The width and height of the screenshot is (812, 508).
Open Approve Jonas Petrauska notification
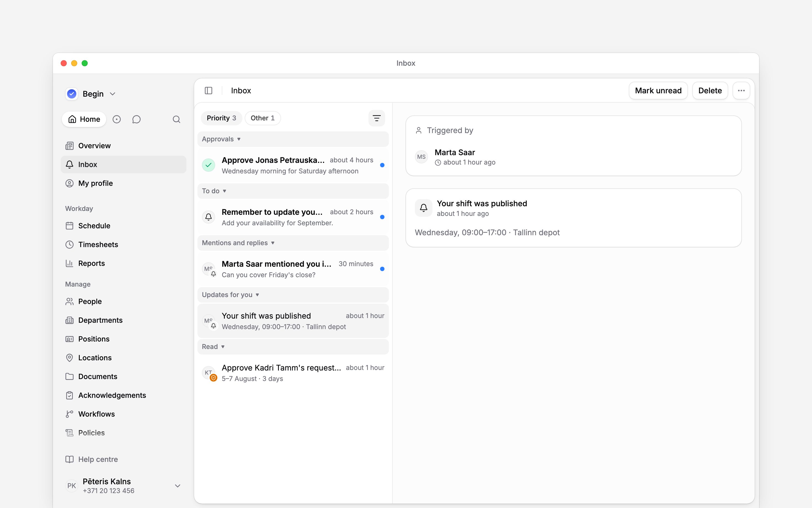pyautogui.click(x=293, y=165)
